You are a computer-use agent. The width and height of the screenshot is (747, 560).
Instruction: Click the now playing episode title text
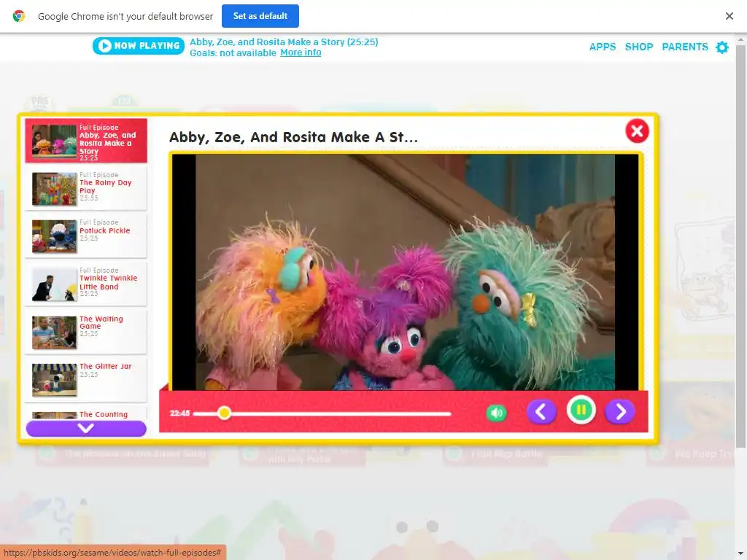(284, 42)
